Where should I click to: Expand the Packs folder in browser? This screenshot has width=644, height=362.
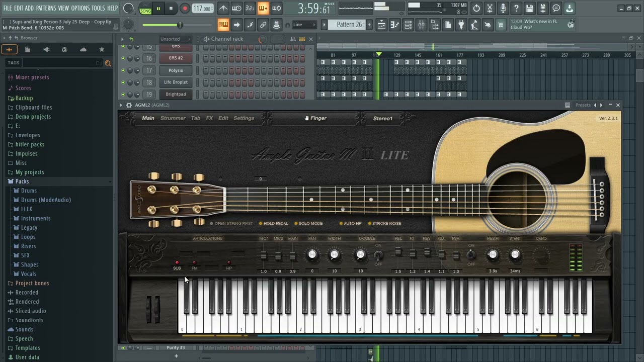[22, 182]
